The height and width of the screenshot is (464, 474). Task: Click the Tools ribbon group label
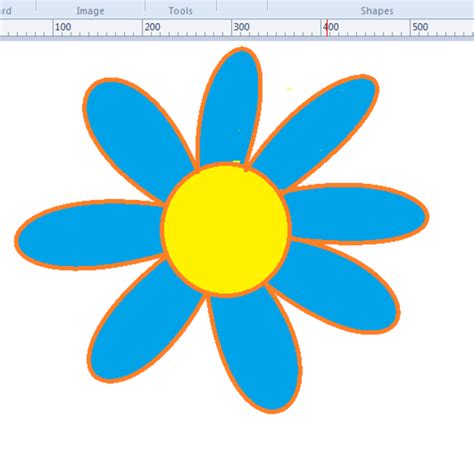pyautogui.click(x=180, y=11)
